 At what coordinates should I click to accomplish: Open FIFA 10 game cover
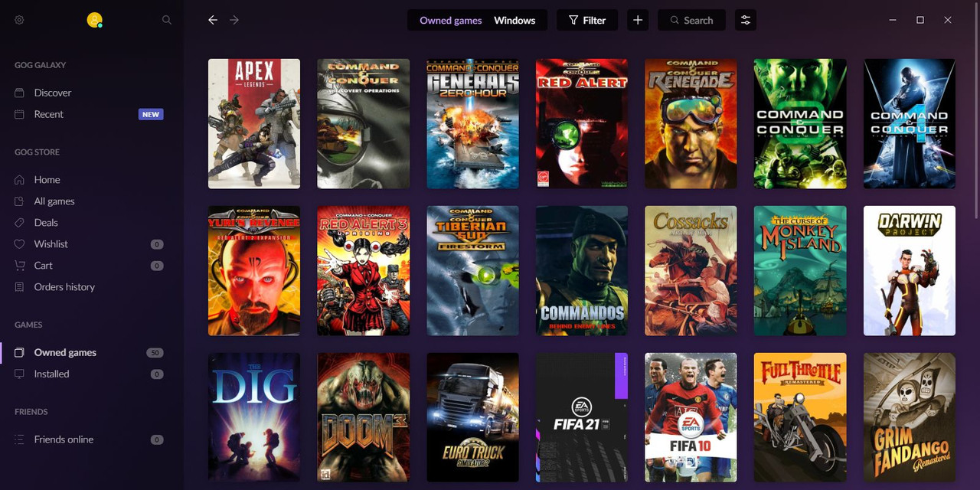691,417
